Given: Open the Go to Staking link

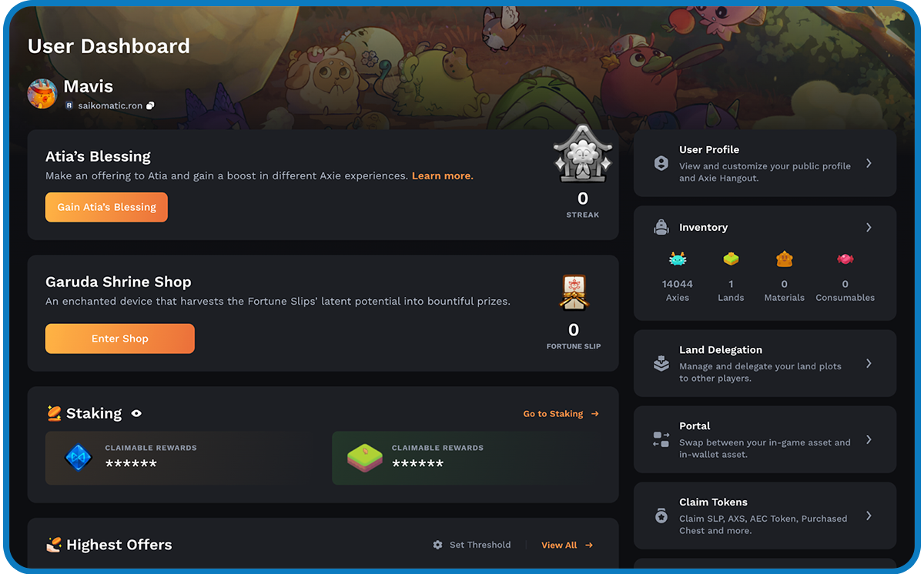Looking at the screenshot, I should click(561, 414).
